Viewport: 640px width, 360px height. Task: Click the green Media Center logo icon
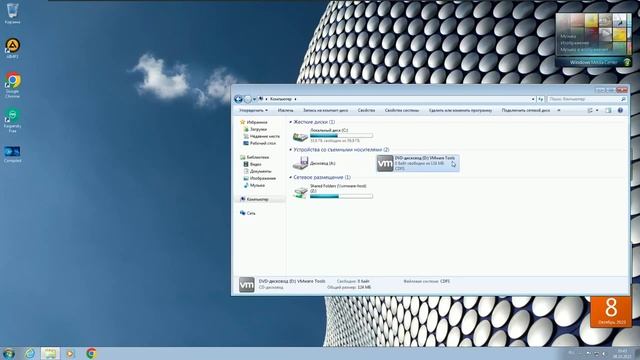(627, 62)
